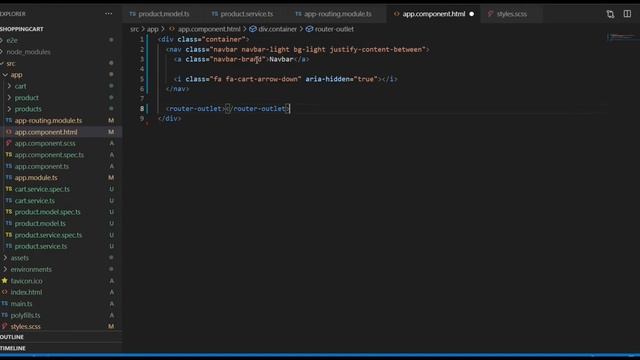Collapse the src folder
This screenshot has width=640, height=360.
(x=11, y=63)
